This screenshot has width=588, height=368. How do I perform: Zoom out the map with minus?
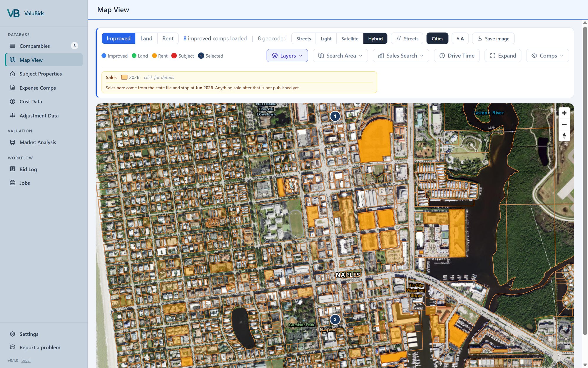[x=564, y=124]
